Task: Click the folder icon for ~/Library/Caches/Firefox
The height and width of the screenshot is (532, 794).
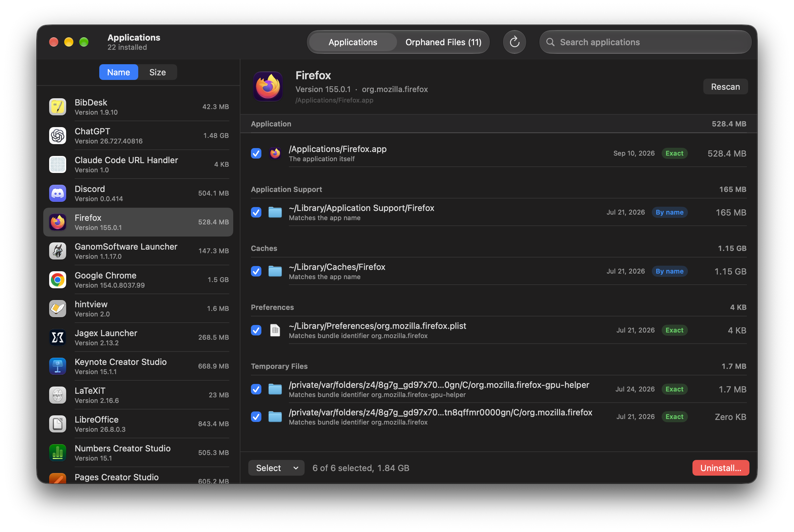Action: (275, 272)
